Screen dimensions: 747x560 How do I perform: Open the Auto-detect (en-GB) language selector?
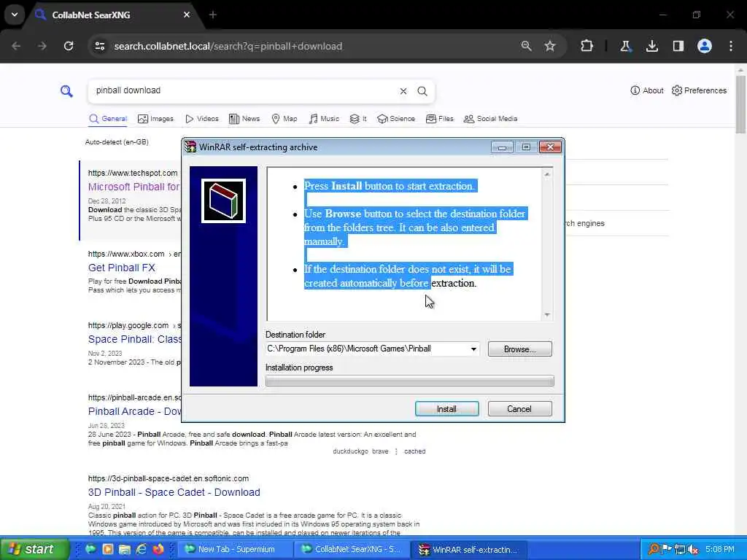(x=117, y=142)
